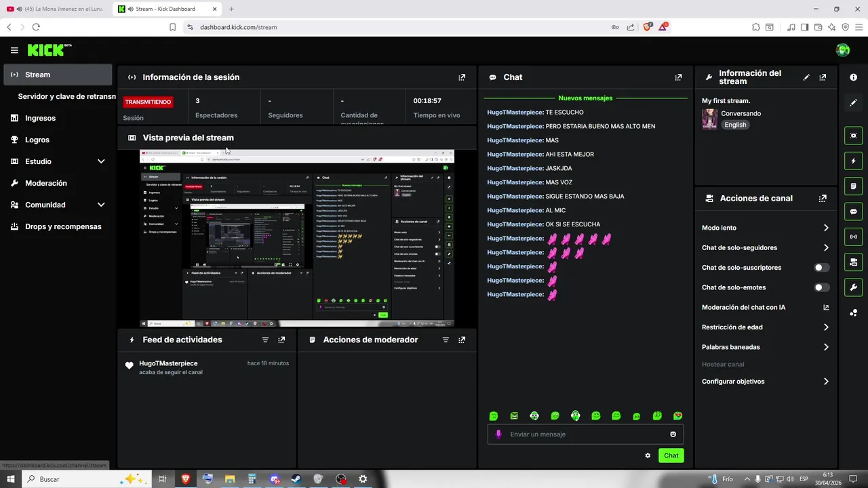Pop out the Información de la sesión panel

pyautogui.click(x=462, y=77)
